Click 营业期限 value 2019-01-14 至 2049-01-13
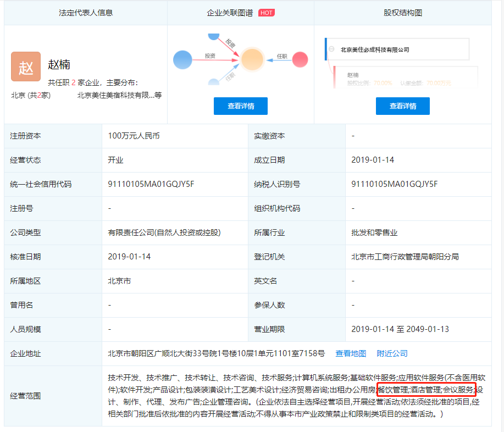504x432 pixels. [400, 329]
